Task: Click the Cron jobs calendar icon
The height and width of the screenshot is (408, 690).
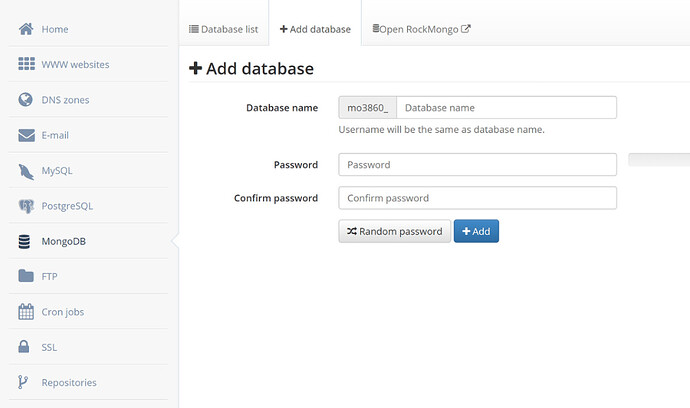Action: click(26, 312)
